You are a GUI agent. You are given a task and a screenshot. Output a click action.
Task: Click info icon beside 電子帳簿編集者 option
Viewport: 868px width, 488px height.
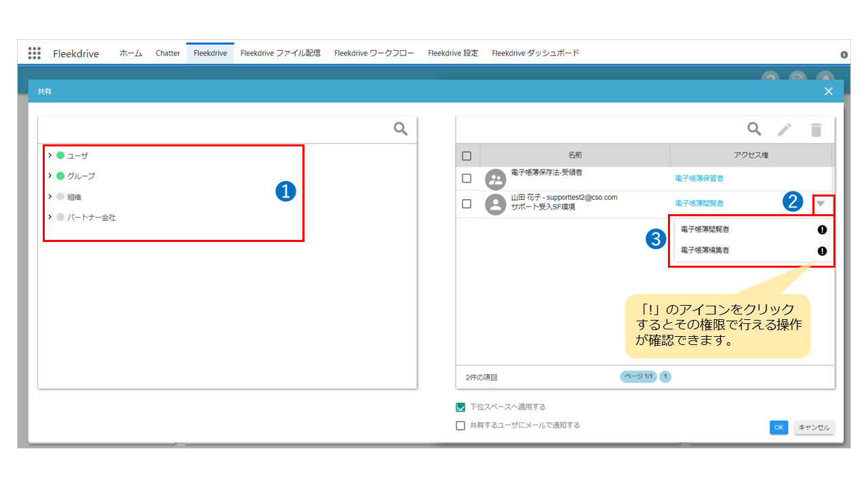[823, 251]
